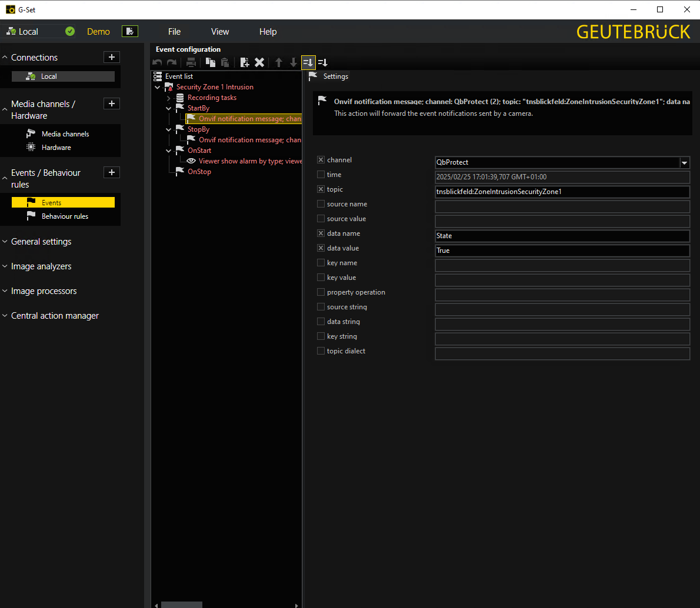Delete selected item with the X icon
The width and height of the screenshot is (700, 608).
point(259,62)
